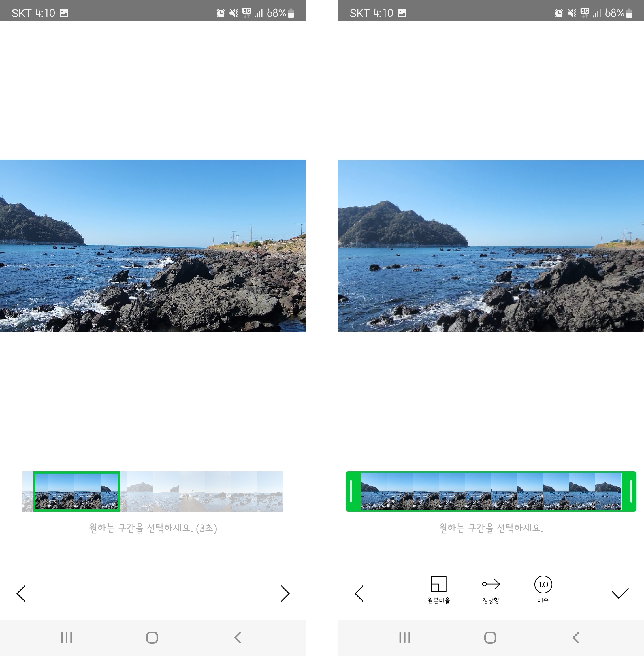Image resolution: width=644 pixels, height=656 pixels.
Task: Open recent apps on left phone
Action: click(x=66, y=637)
